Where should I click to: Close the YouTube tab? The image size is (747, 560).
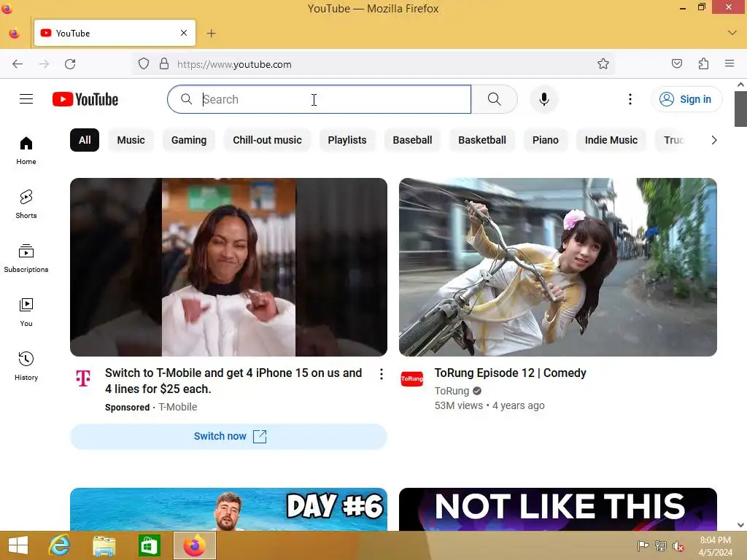click(184, 33)
